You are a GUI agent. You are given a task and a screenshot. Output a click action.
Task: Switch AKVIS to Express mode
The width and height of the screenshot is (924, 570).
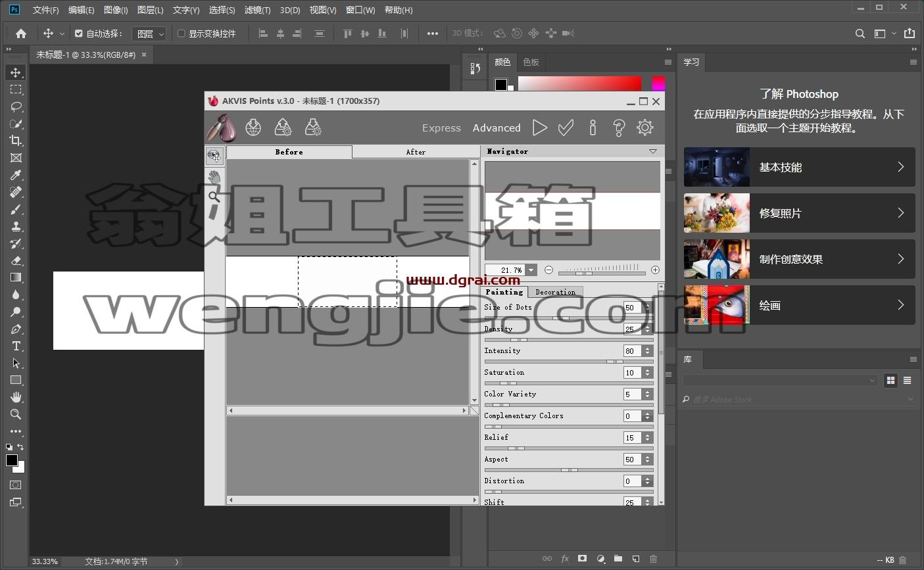[441, 128]
